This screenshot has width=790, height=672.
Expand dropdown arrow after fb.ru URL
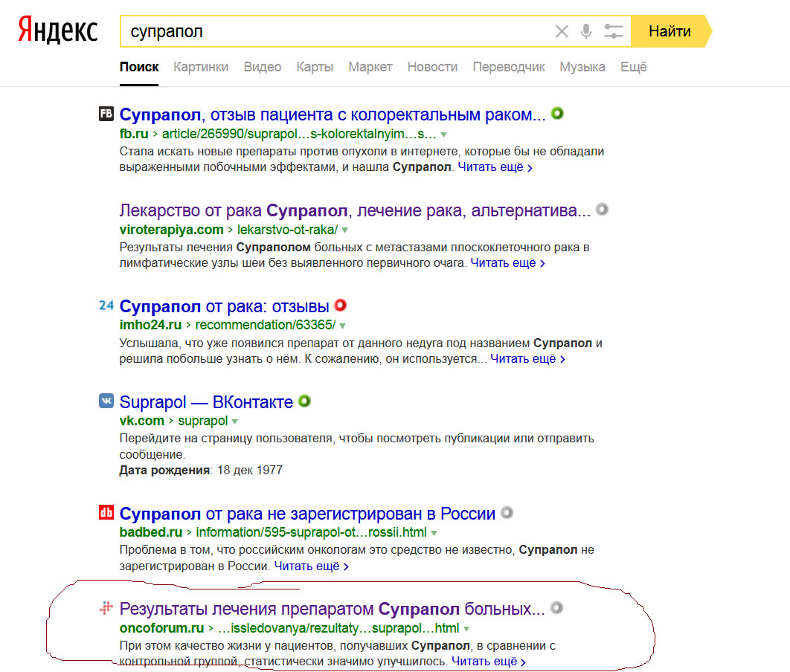pos(444,135)
